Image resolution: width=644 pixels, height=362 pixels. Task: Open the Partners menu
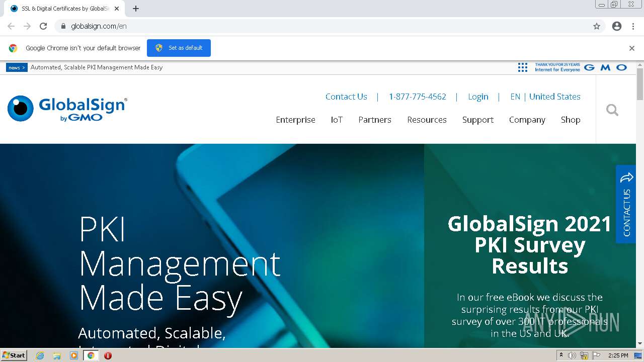pos(375,120)
